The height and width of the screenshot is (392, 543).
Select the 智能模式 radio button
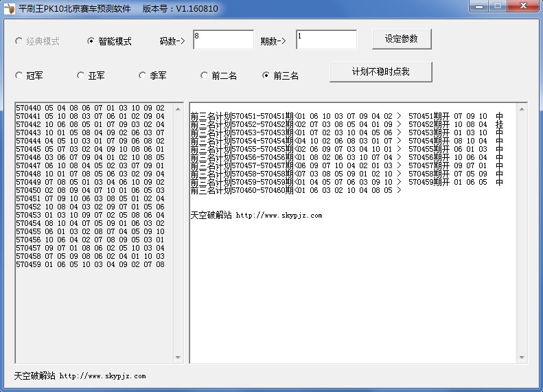tap(91, 41)
